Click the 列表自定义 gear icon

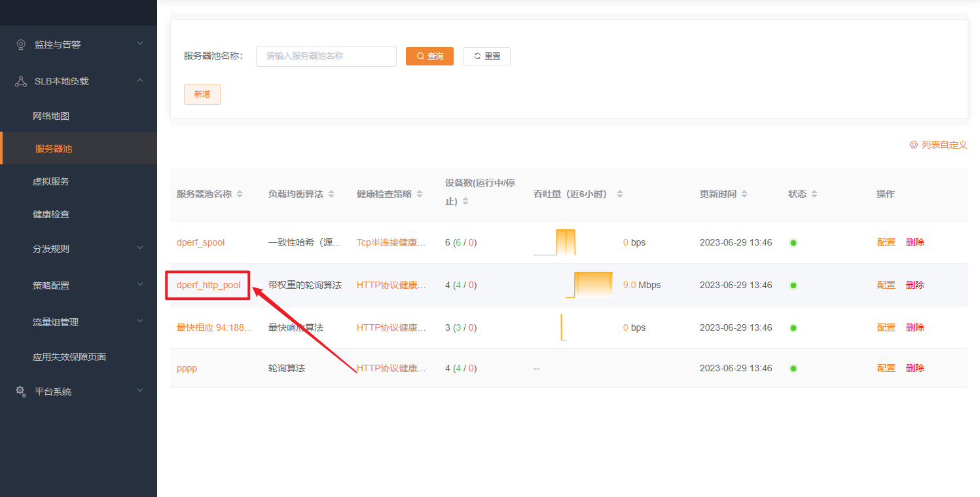(x=914, y=145)
